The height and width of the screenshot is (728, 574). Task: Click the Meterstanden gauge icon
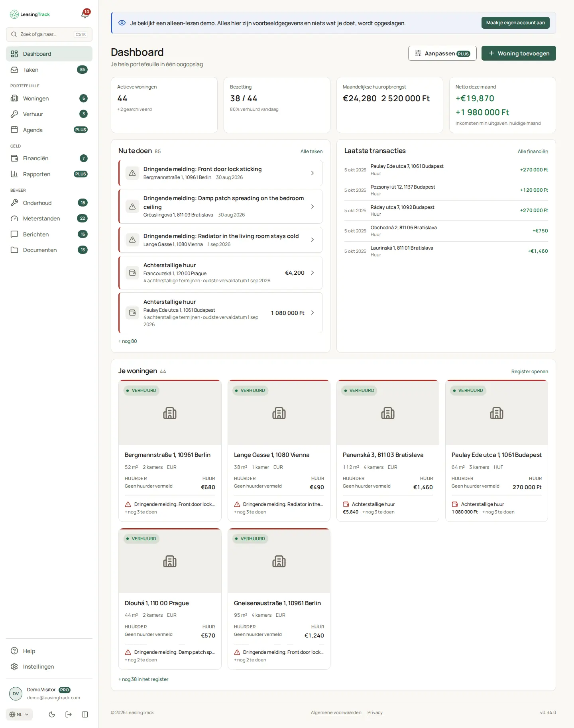coord(14,218)
